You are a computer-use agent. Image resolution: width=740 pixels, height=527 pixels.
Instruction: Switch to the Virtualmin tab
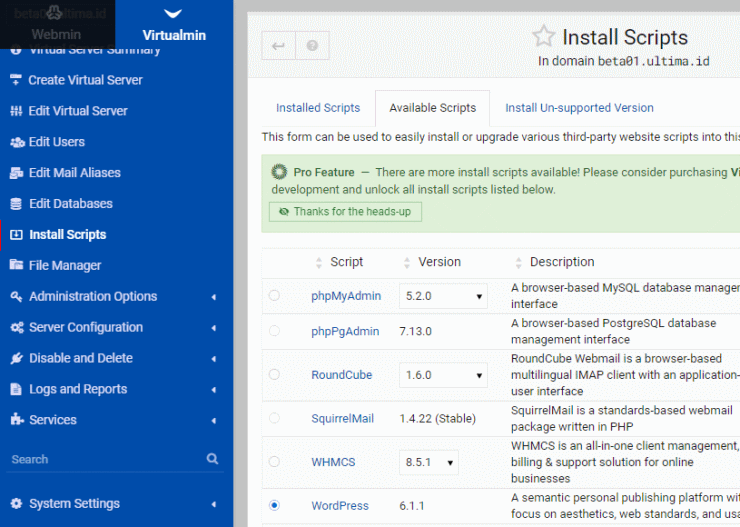tap(174, 25)
